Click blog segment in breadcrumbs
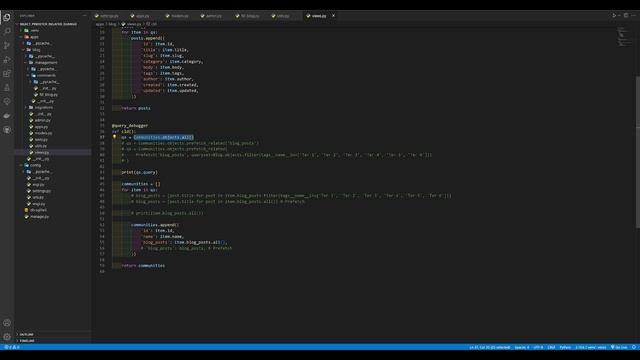Image resolution: width=640 pixels, height=360 pixels. pos(112,24)
